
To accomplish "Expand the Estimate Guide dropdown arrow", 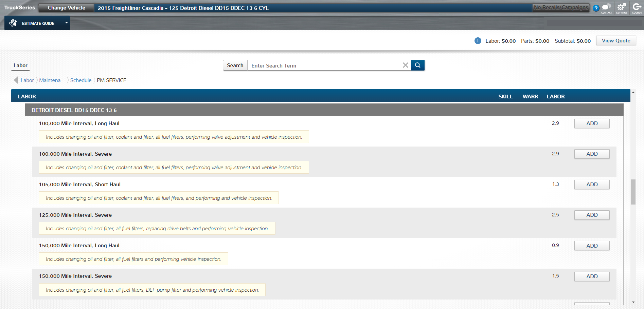I will [67, 23].
